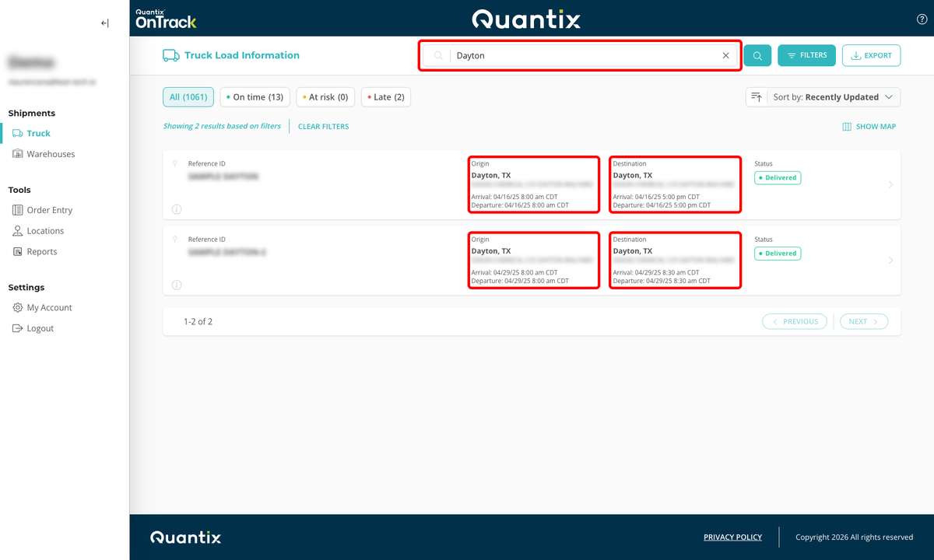Expand the first SAMPLE DAYTON shipment row

click(890, 184)
